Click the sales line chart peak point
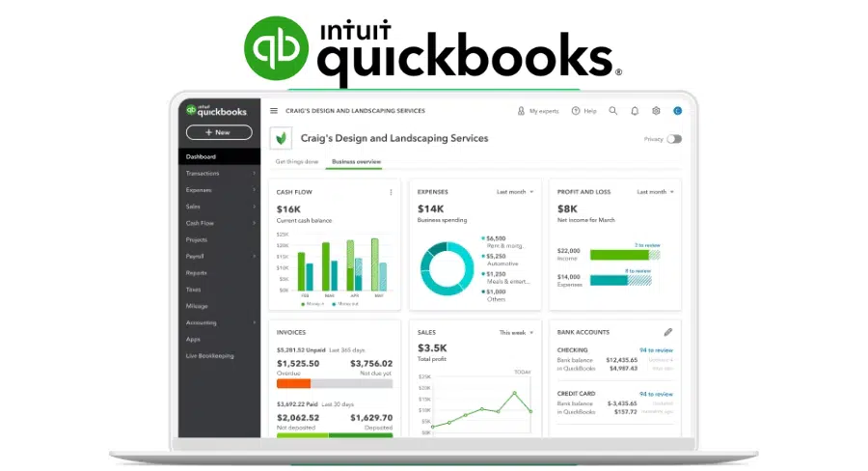Screen dimensions: 868x471 point(514,393)
